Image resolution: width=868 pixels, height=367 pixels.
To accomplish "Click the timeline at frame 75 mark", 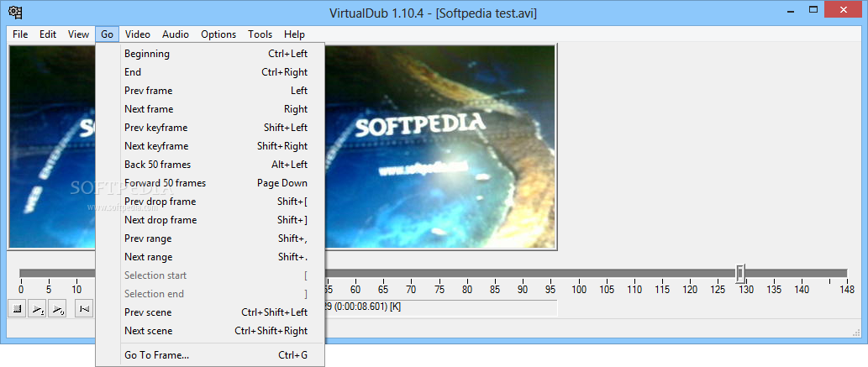I will [439, 290].
